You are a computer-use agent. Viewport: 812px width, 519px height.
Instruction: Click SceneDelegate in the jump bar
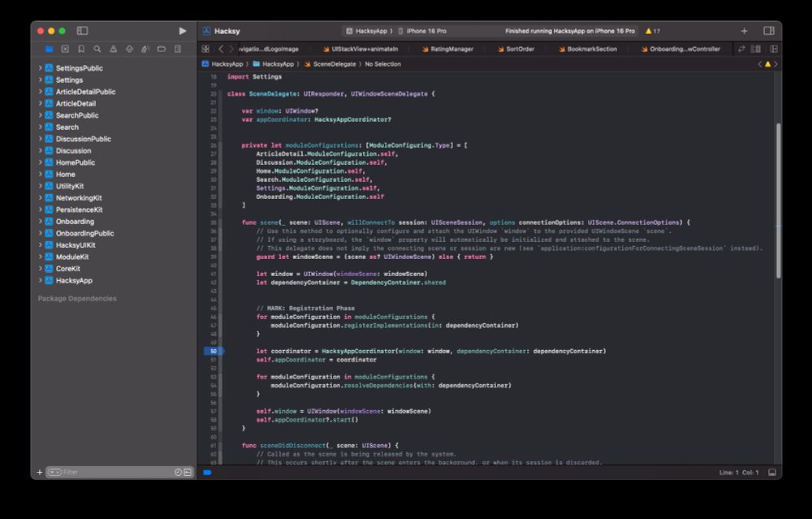click(333, 63)
